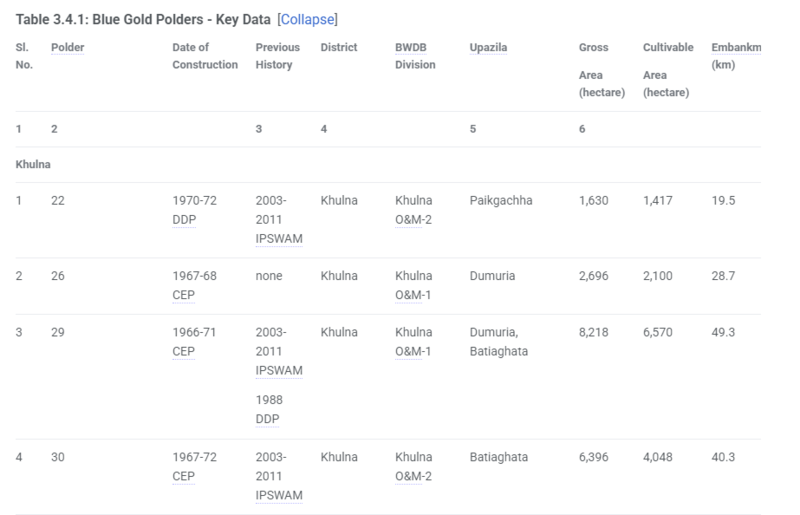Click gross area value 6,396
The width and height of the screenshot is (800, 515).
(x=593, y=457)
